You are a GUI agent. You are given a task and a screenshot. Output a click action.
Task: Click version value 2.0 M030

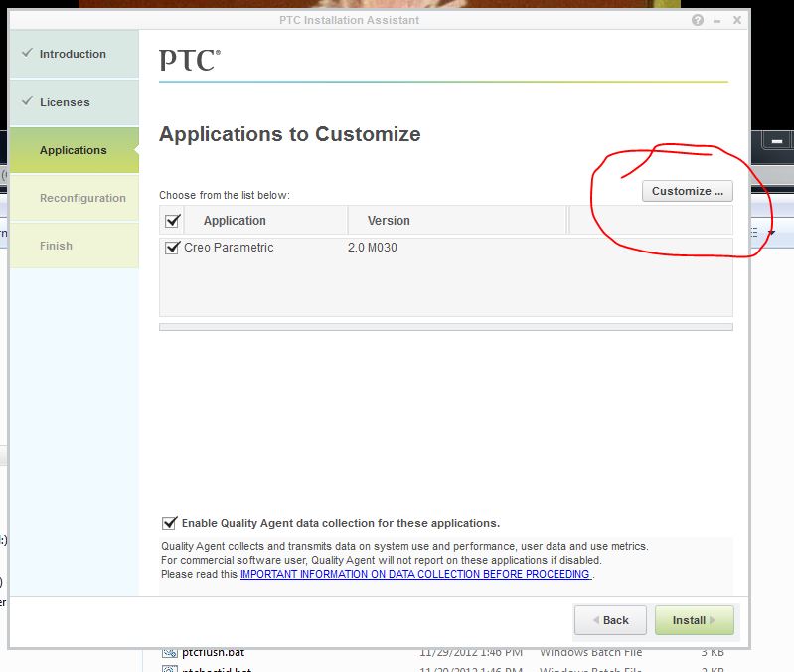373,248
